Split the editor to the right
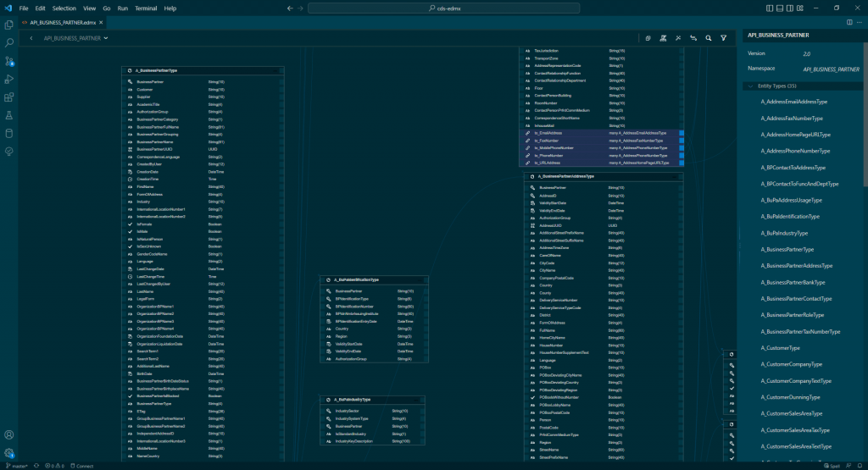The image size is (868, 470). pos(849,23)
